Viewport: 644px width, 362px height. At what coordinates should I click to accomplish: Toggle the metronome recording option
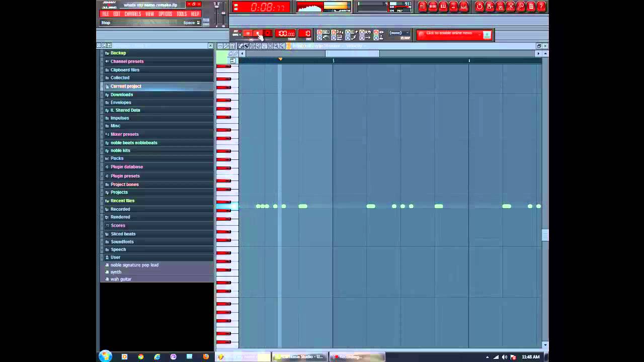[319, 33]
